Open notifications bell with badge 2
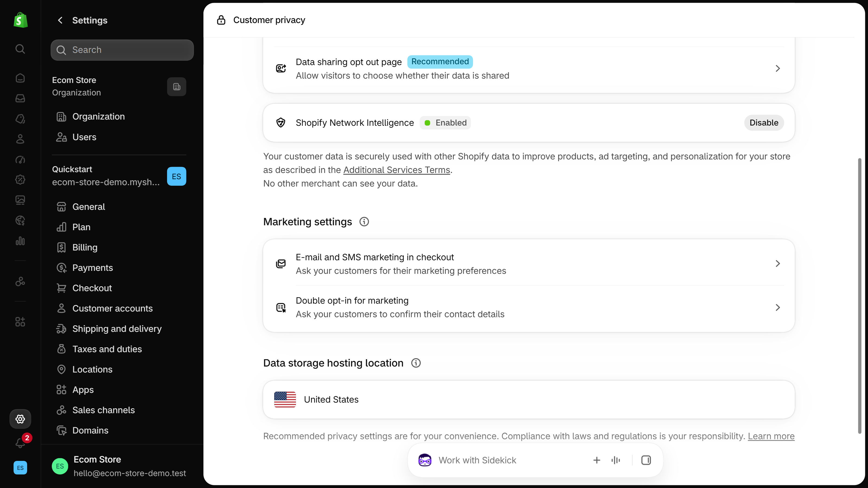The width and height of the screenshot is (868, 488). [x=21, y=442]
